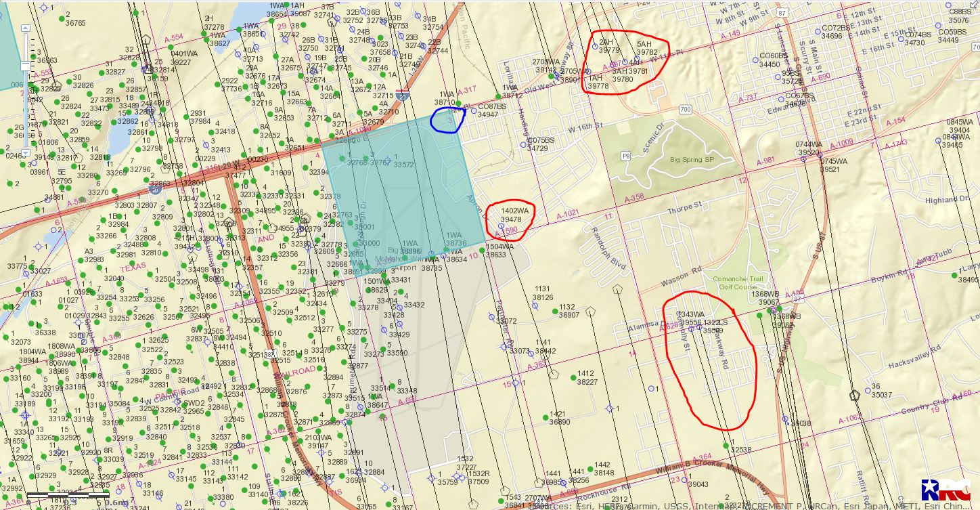This screenshot has height=510, width=980.
Task: Click the 700 route shield
Action: coord(686,109)
